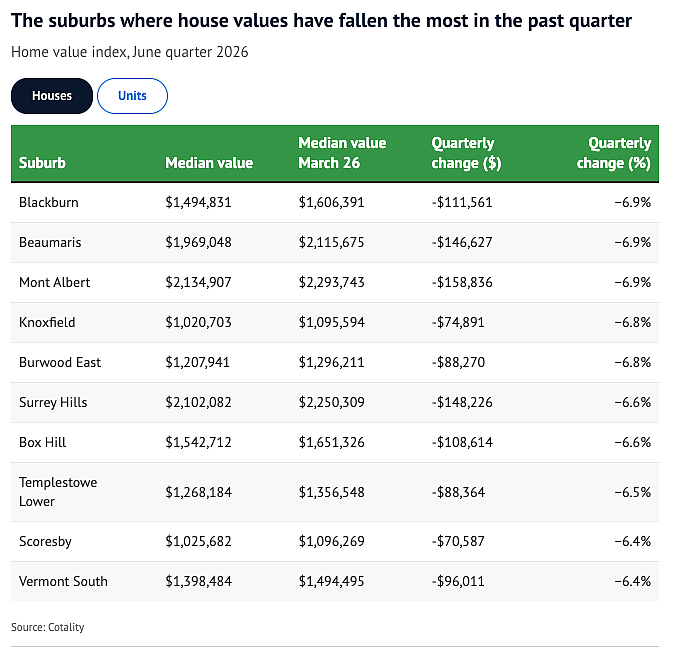This screenshot has width=680, height=661.
Task: Switch to the Units tab
Action: click(132, 96)
